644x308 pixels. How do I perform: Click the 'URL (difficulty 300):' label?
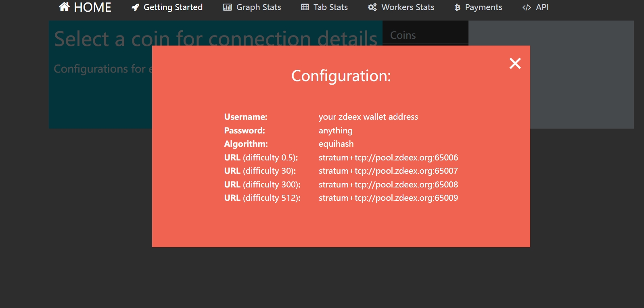click(263, 185)
